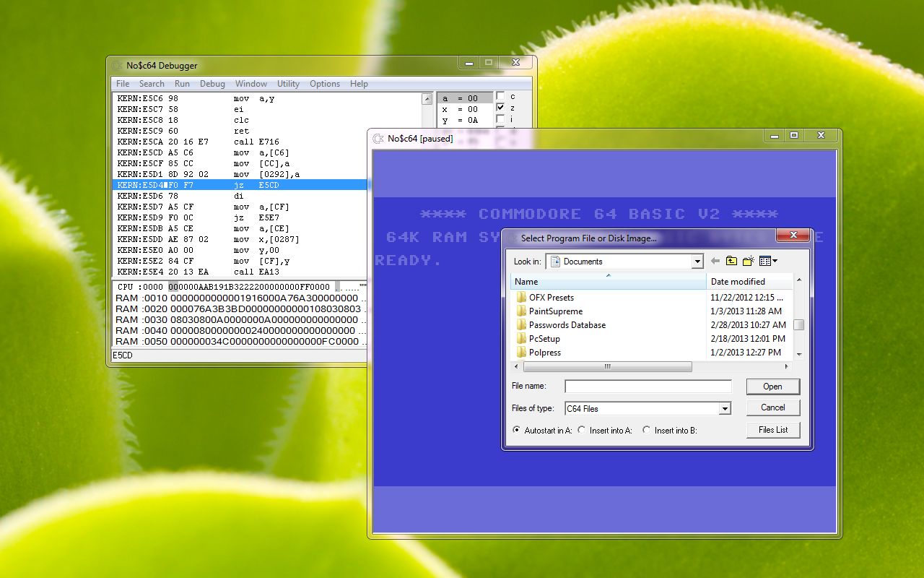Click the Cancel button in file dialog
The image size is (924, 578).
coord(772,407)
